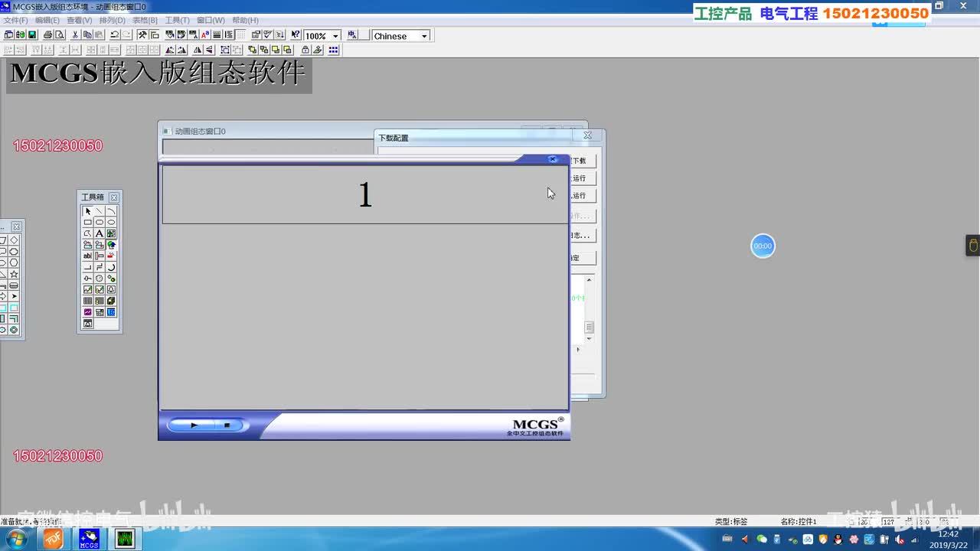
Task: Select the purple curve chart tool
Action: 88,312
